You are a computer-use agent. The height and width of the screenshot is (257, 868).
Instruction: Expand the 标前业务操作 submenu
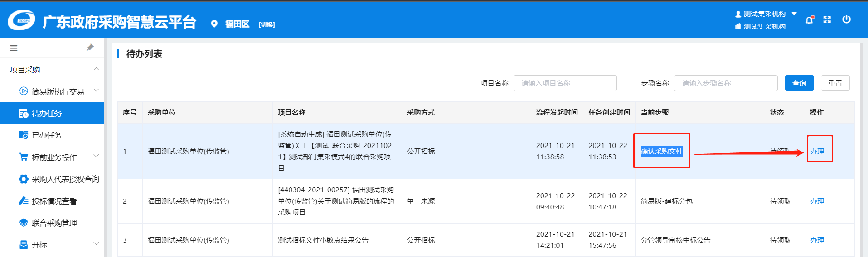pos(96,157)
